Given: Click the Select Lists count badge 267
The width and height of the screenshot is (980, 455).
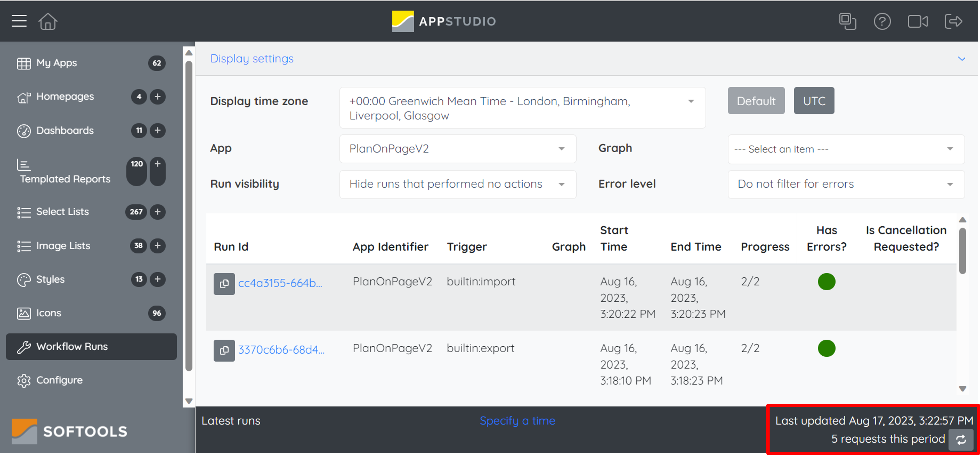Looking at the screenshot, I should [136, 212].
